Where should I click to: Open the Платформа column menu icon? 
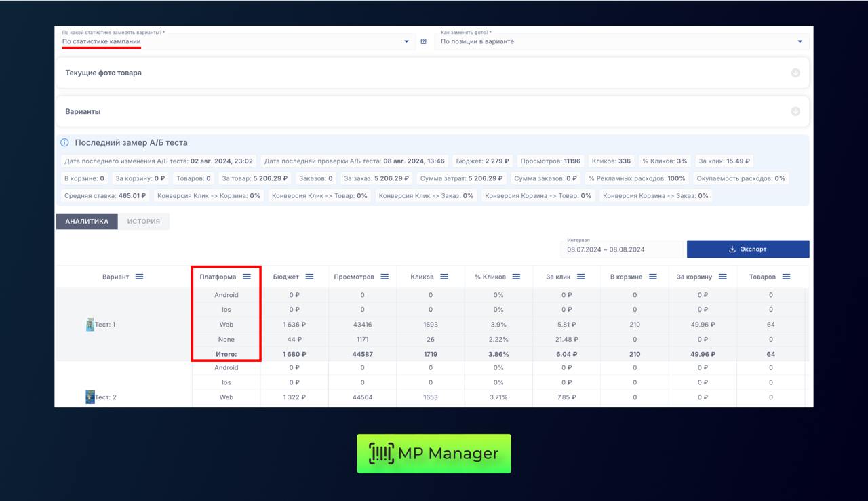pyautogui.click(x=247, y=277)
